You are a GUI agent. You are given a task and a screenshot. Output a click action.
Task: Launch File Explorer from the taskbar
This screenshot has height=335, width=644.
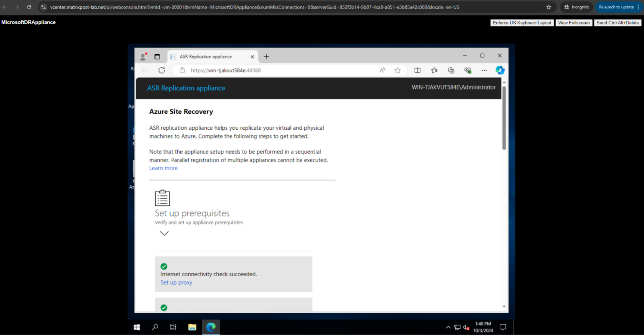[x=192, y=327]
